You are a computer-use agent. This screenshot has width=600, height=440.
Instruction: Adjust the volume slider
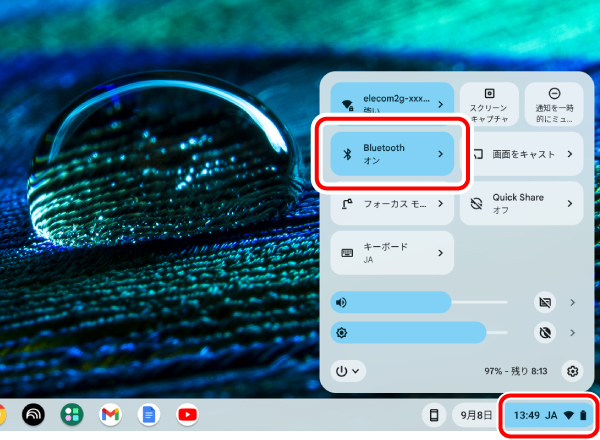pyautogui.click(x=420, y=302)
